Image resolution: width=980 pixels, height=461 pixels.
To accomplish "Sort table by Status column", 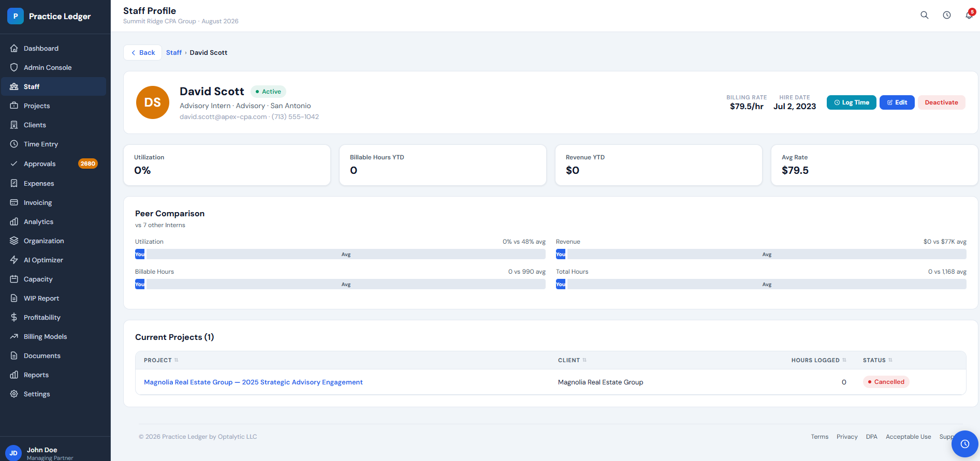I will tap(877, 360).
